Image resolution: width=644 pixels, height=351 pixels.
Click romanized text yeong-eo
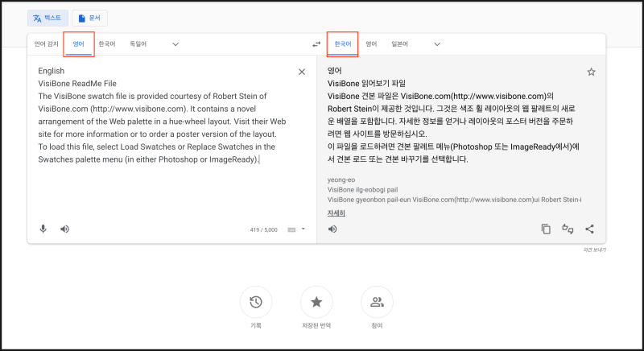click(341, 180)
